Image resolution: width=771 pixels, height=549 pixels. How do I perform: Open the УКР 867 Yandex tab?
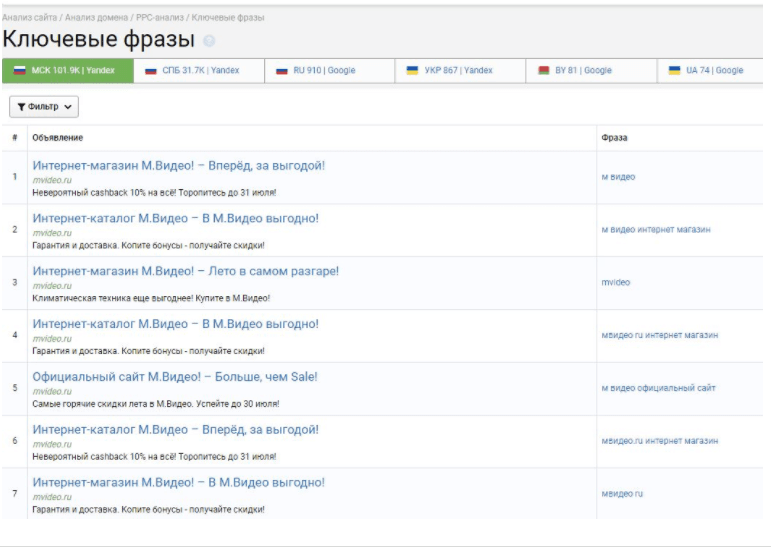click(x=460, y=70)
